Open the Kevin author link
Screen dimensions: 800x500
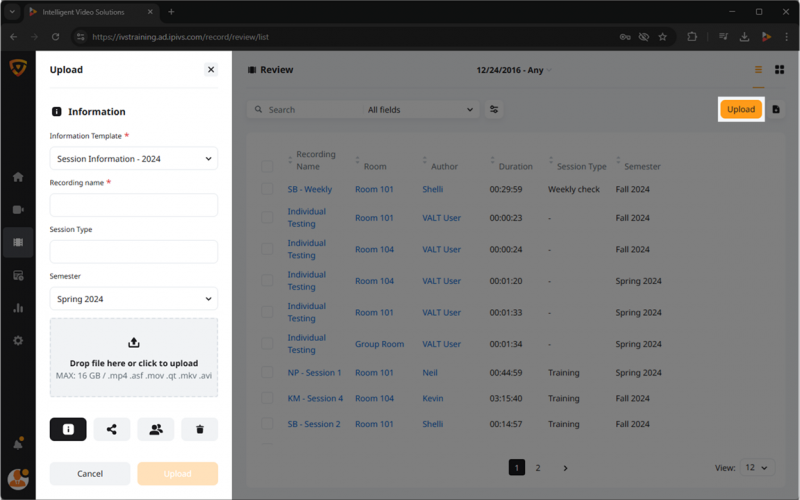pos(433,398)
